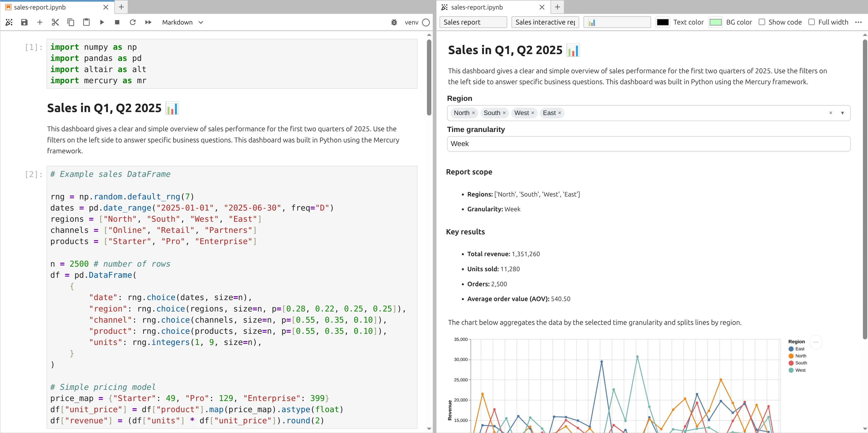Click the save notebook icon
868x433 pixels.
(24, 22)
